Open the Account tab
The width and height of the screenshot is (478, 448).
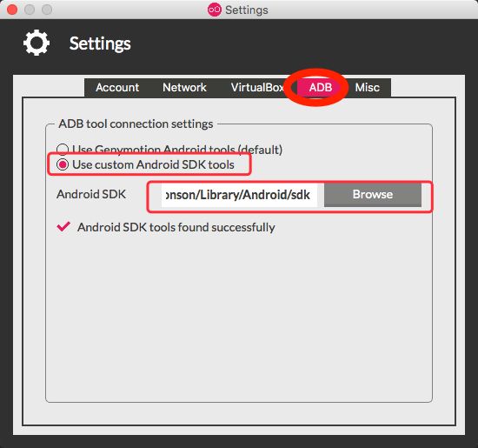(117, 88)
